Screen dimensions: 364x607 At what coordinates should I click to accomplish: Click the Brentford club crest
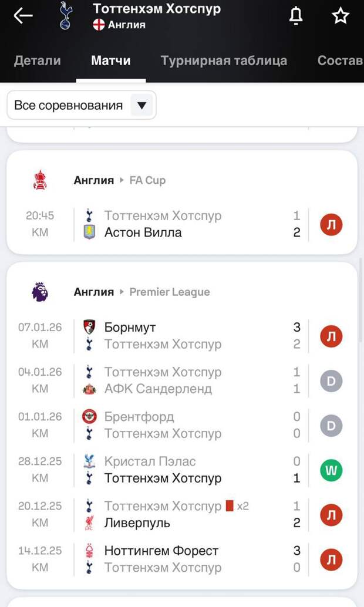(89, 417)
